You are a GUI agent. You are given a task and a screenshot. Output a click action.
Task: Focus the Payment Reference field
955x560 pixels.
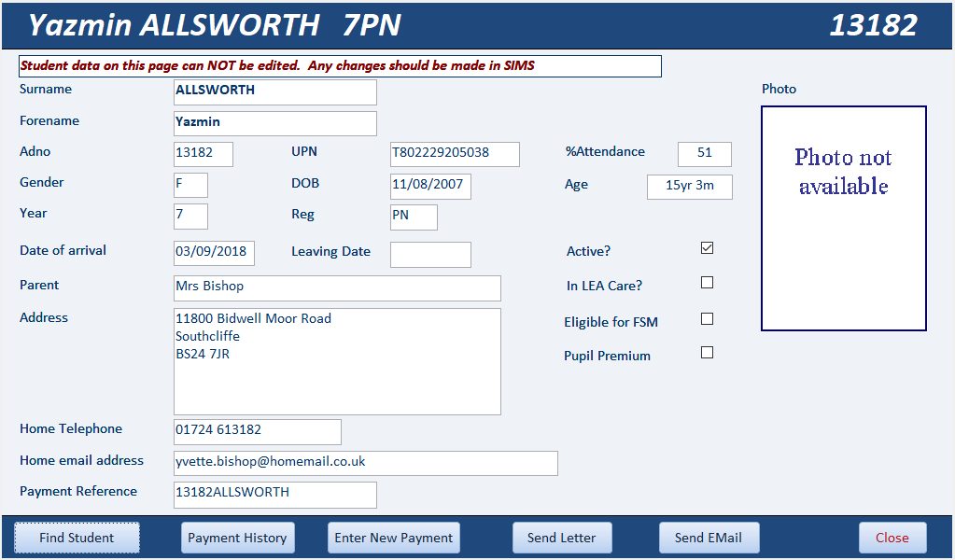tap(275, 495)
